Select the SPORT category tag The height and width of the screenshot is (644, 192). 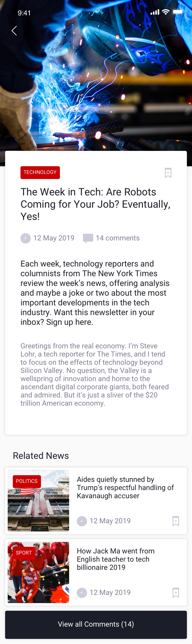coord(24,553)
